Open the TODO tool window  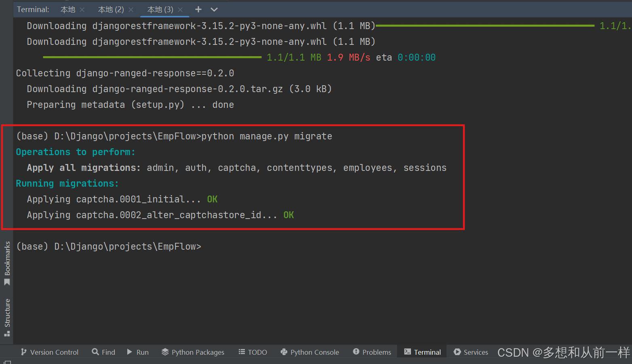pyautogui.click(x=253, y=352)
